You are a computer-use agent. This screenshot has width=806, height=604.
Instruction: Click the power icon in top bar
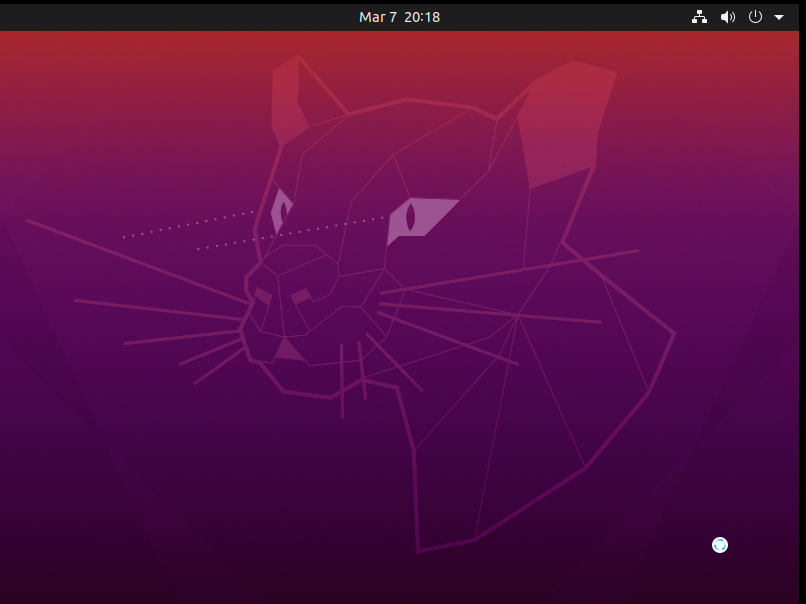coord(755,17)
